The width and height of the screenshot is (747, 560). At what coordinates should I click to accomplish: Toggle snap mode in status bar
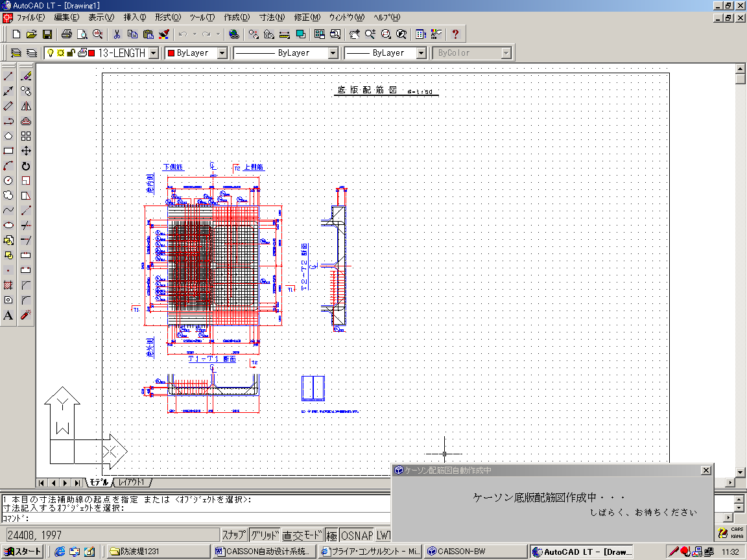pyautogui.click(x=234, y=535)
